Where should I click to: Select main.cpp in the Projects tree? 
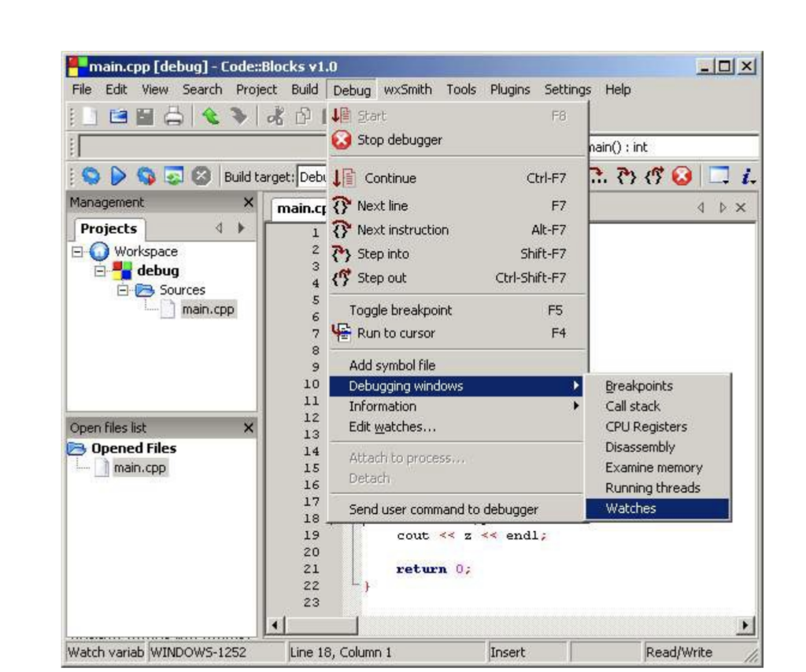[208, 309]
